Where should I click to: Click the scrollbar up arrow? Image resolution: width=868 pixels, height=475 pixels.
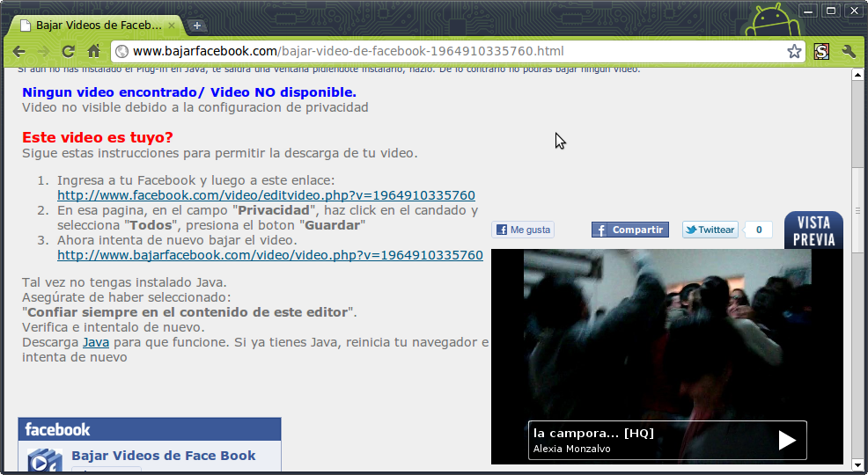click(857, 75)
